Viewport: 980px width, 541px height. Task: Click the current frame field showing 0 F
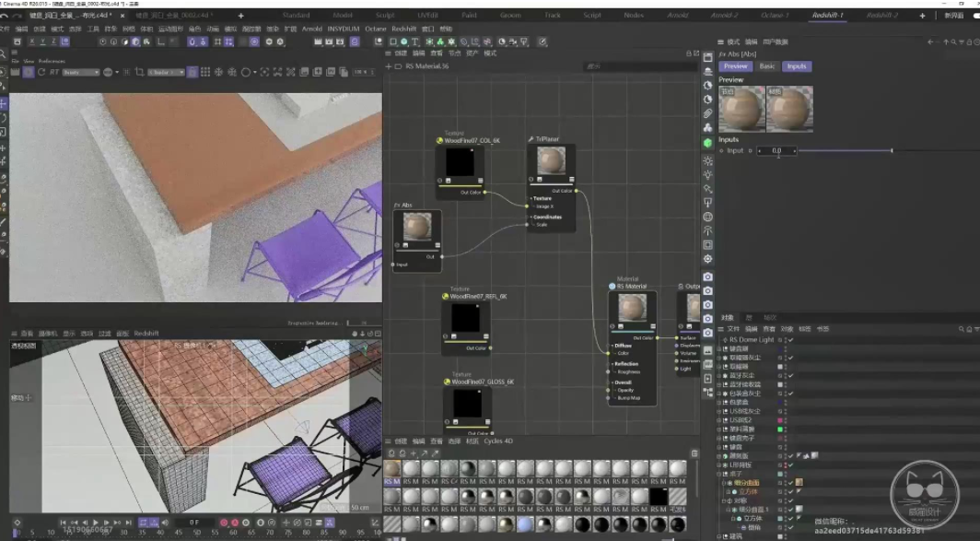pos(194,523)
